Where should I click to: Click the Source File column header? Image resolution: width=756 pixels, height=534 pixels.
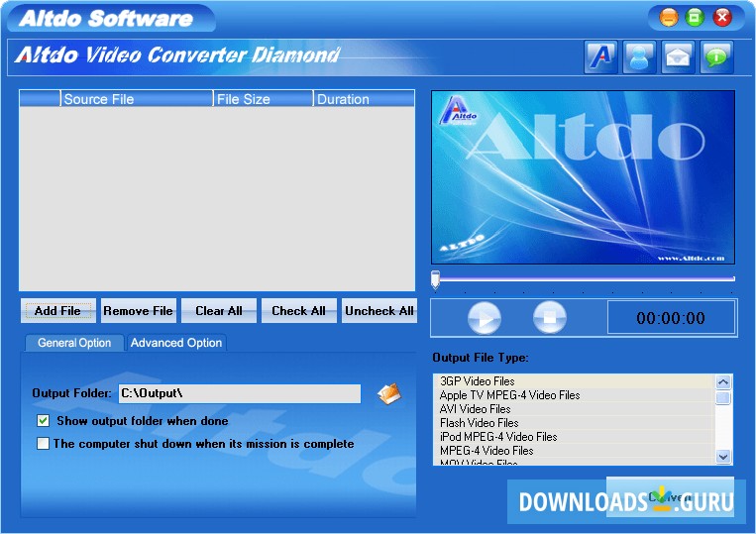tap(137, 99)
